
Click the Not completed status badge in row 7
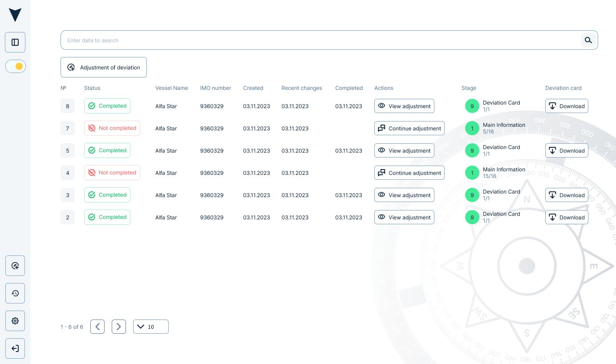(112, 128)
